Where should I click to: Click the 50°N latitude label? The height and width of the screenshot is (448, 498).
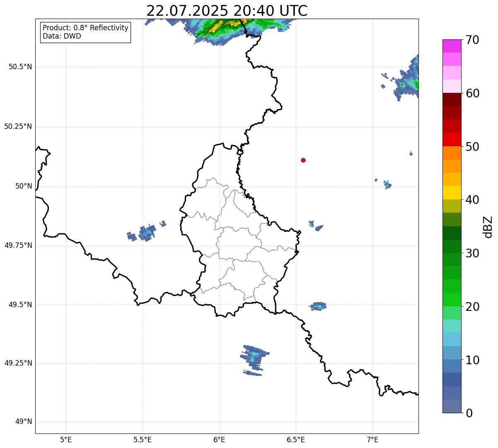[x=24, y=186]
